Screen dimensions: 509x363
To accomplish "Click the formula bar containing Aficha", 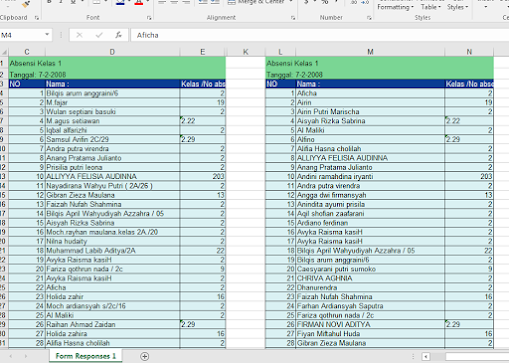I will [320, 35].
